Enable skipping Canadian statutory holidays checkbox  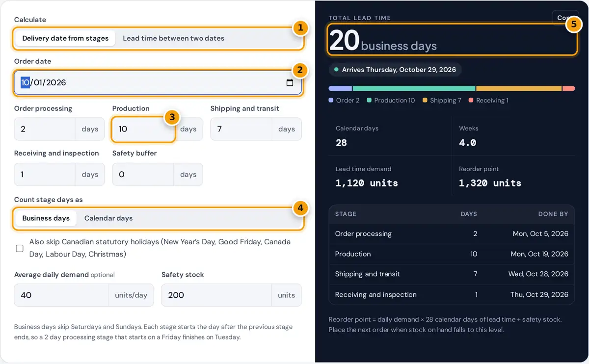click(20, 248)
